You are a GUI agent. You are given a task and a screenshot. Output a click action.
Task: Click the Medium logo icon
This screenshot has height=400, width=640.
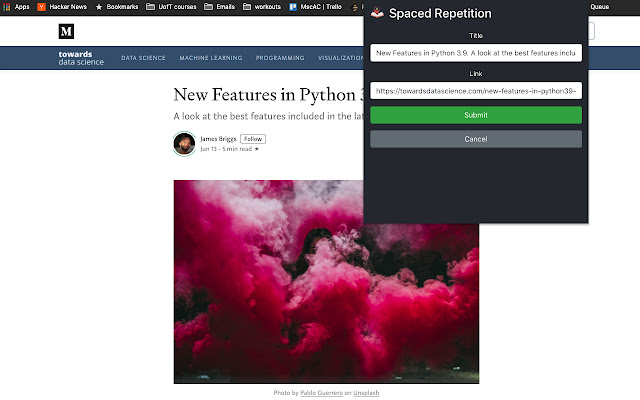(x=66, y=31)
